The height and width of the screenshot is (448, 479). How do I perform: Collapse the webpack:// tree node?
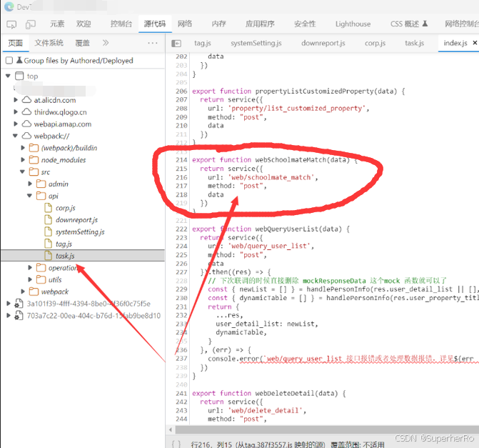15,136
